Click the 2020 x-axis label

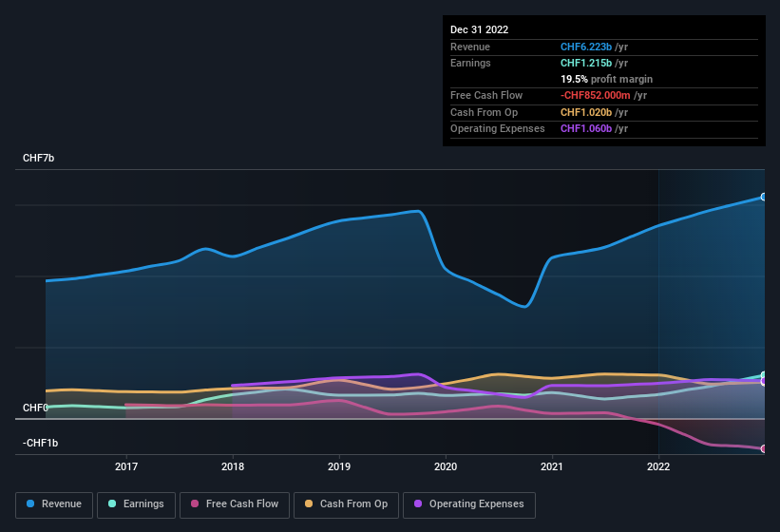click(446, 466)
